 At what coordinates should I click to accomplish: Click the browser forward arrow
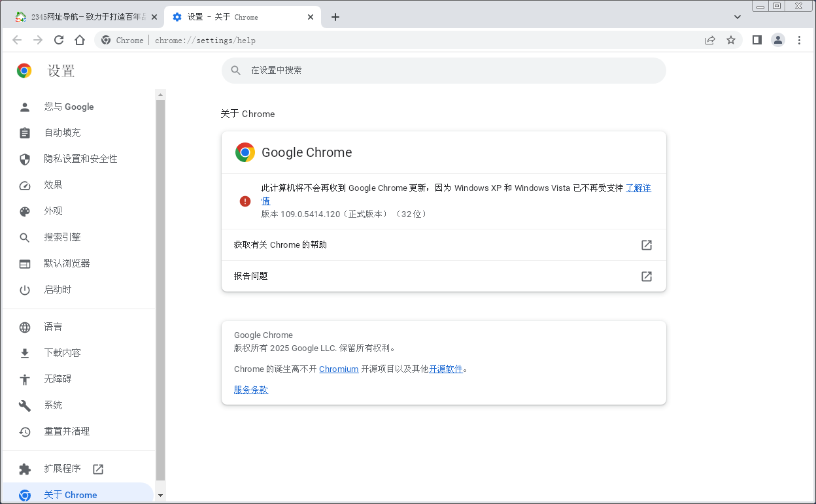[x=38, y=40]
